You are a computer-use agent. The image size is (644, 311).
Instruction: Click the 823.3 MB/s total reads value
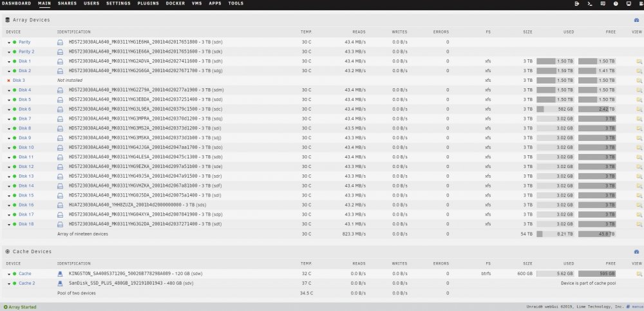tap(354, 234)
